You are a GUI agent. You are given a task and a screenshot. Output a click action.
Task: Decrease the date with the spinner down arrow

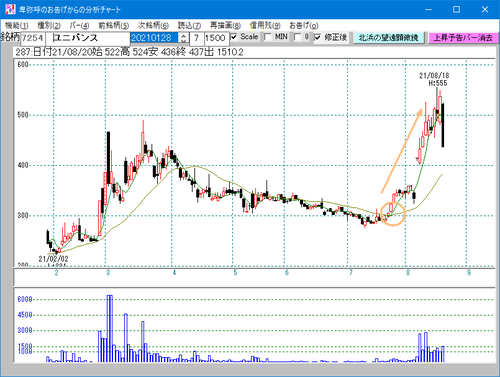(x=184, y=41)
